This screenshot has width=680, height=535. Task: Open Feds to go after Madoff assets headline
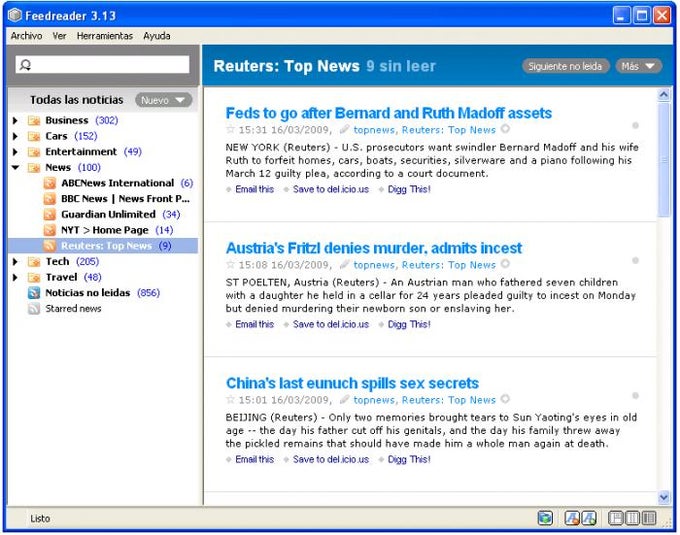[x=389, y=113]
